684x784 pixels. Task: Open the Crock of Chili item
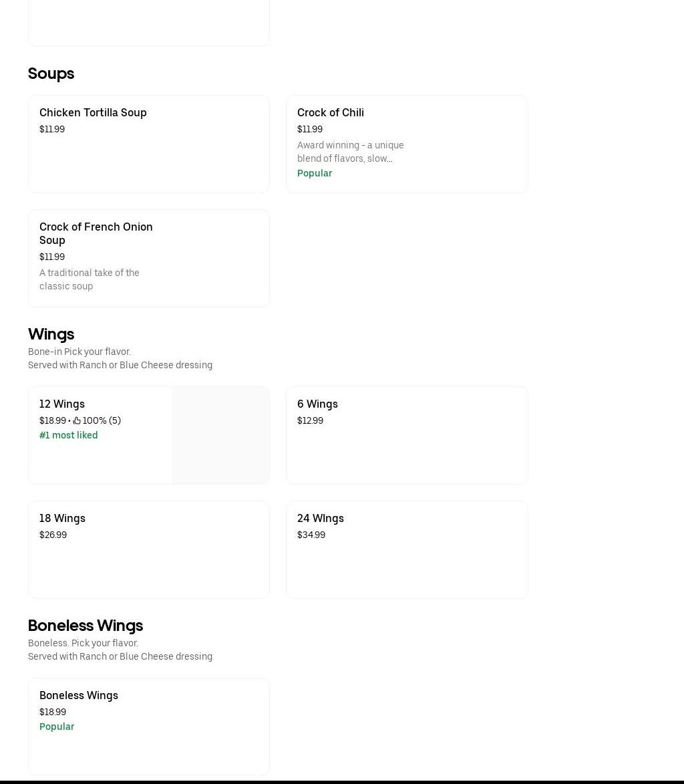[x=407, y=144]
